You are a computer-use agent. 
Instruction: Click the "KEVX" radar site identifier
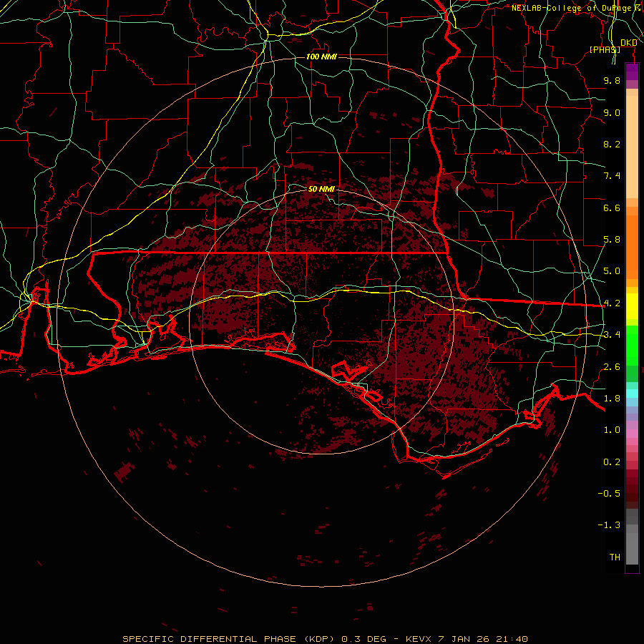[419, 639]
